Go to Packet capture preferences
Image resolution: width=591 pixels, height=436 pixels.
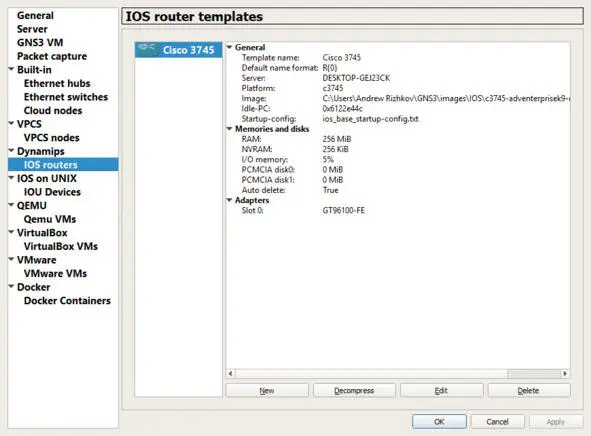[52, 56]
